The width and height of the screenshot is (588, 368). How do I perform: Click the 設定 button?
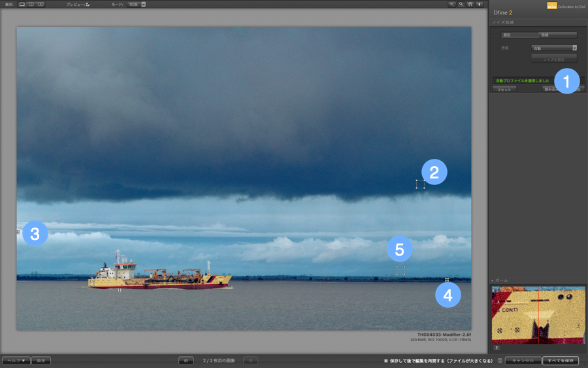click(x=41, y=361)
